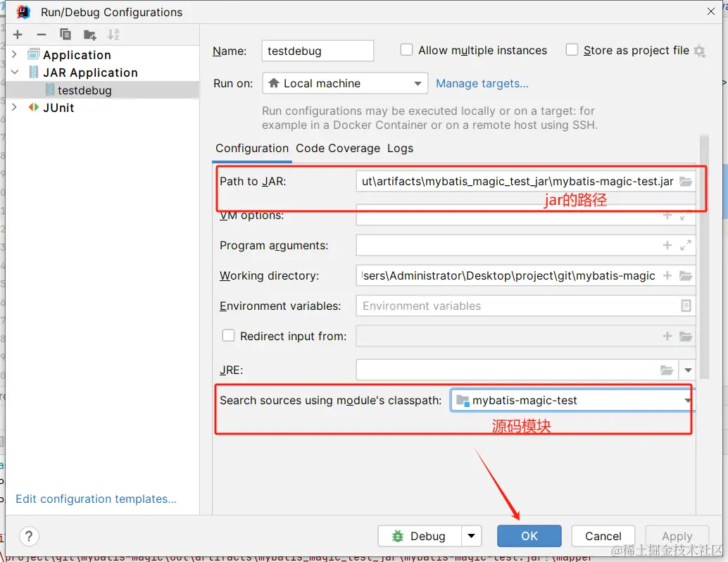Expand the VM options field editor
The width and height of the screenshot is (728, 562).
click(686, 216)
